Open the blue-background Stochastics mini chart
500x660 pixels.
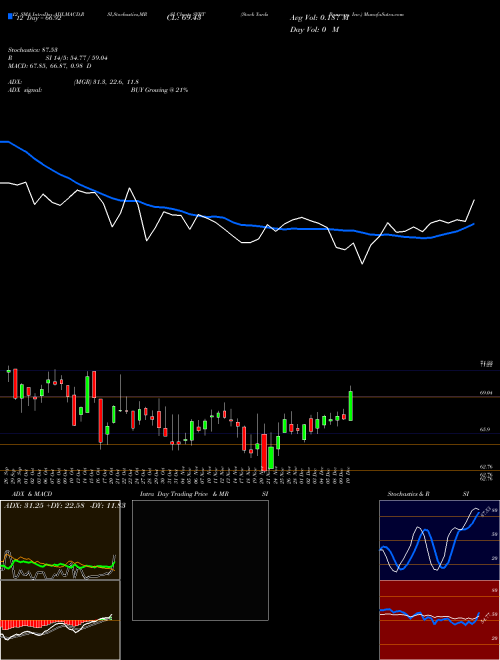pos(439,540)
